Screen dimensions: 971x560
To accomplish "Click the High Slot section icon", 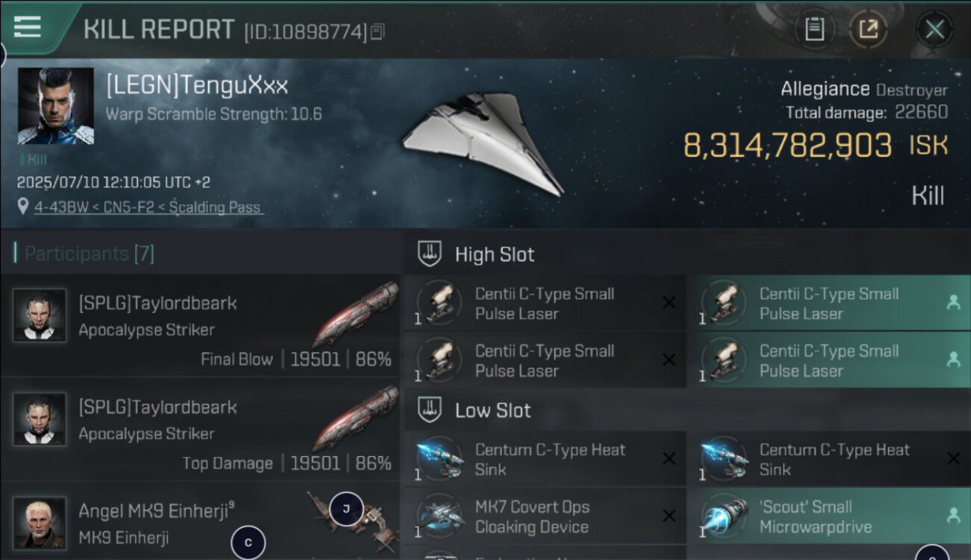I will 429,254.
